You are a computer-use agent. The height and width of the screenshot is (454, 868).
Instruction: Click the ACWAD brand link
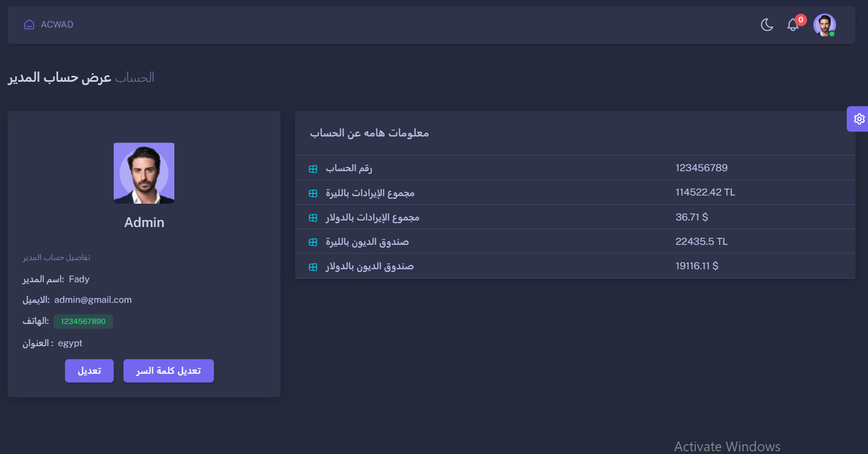[57, 24]
